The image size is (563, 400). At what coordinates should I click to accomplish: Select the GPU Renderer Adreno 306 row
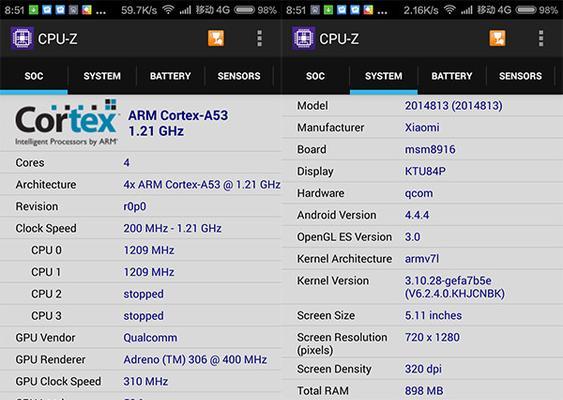(x=141, y=359)
